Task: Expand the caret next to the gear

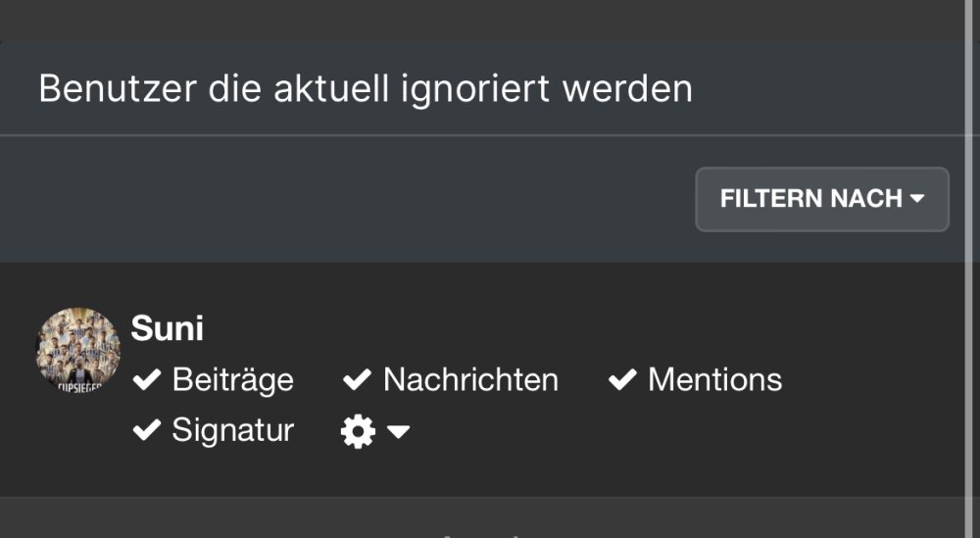Action: [398, 432]
